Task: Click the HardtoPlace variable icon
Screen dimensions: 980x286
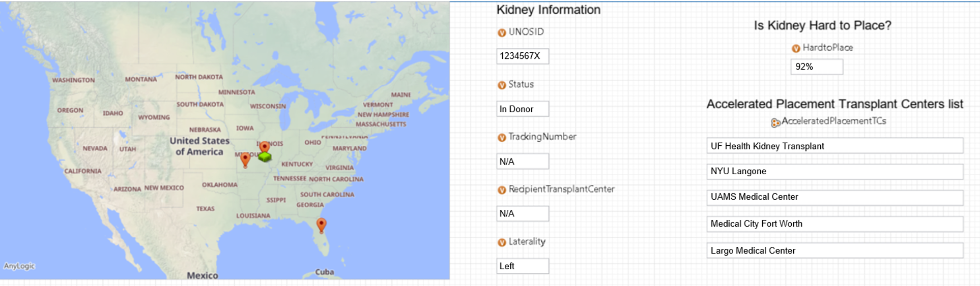Action: coord(796,48)
